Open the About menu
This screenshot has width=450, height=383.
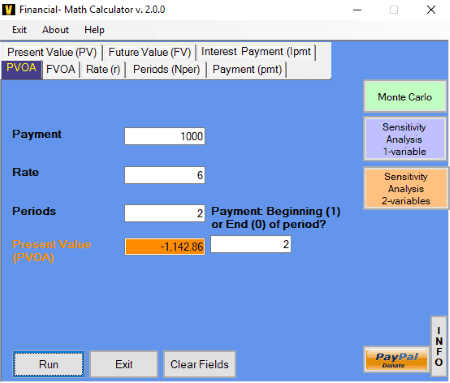pyautogui.click(x=55, y=30)
